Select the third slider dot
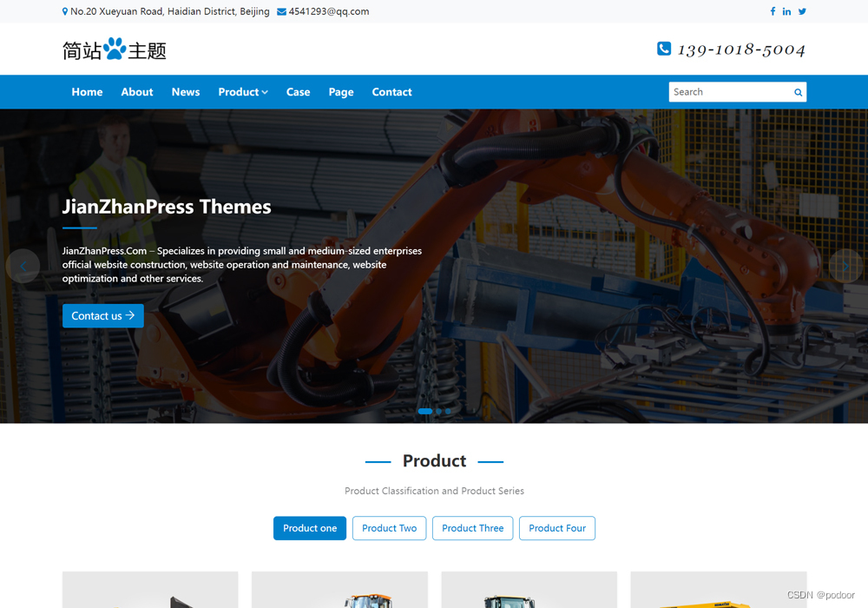Screen dimensions: 868x608 pyautogui.click(x=448, y=411)
